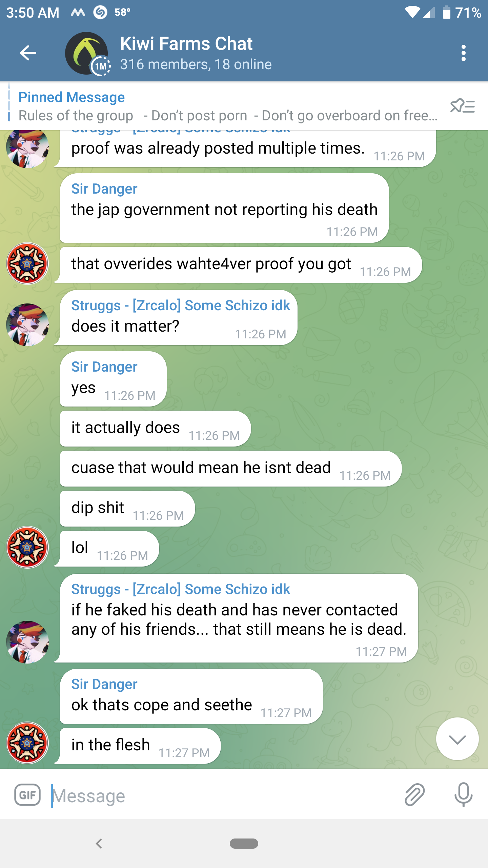Attach a file with paperclip icon

[414, 794]
